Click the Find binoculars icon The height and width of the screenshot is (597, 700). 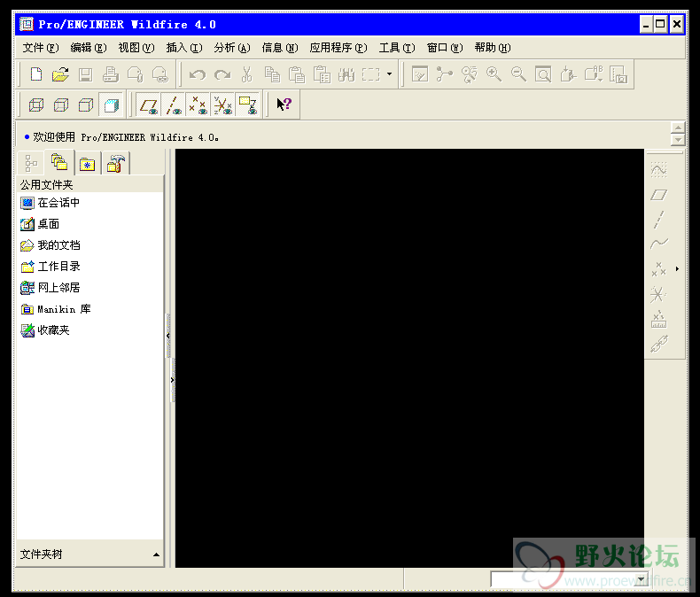346,74
